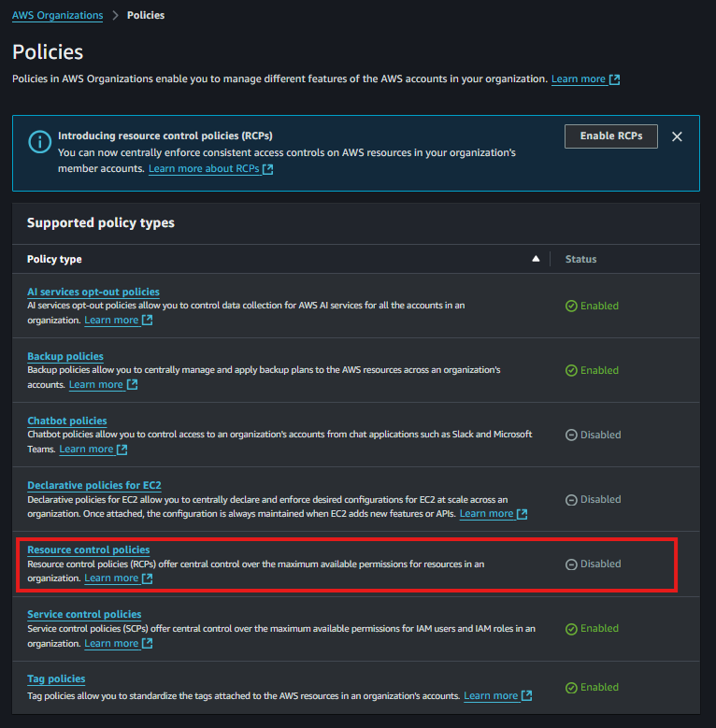Image resolution: width=716 pixels, height=728 pixels.
Task: Click external icon in Tag policies row
Action: tap(526, 695)
